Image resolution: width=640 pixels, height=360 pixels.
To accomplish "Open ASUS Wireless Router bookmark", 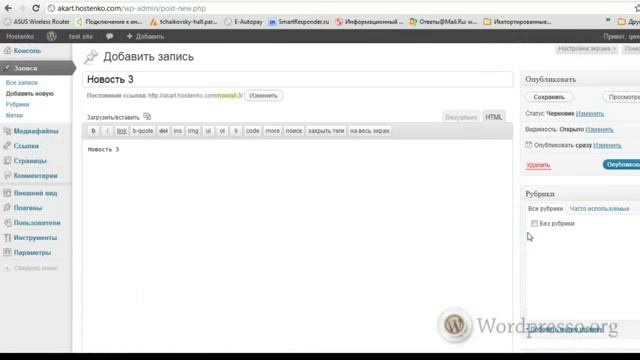I will [x=37, y=22].
